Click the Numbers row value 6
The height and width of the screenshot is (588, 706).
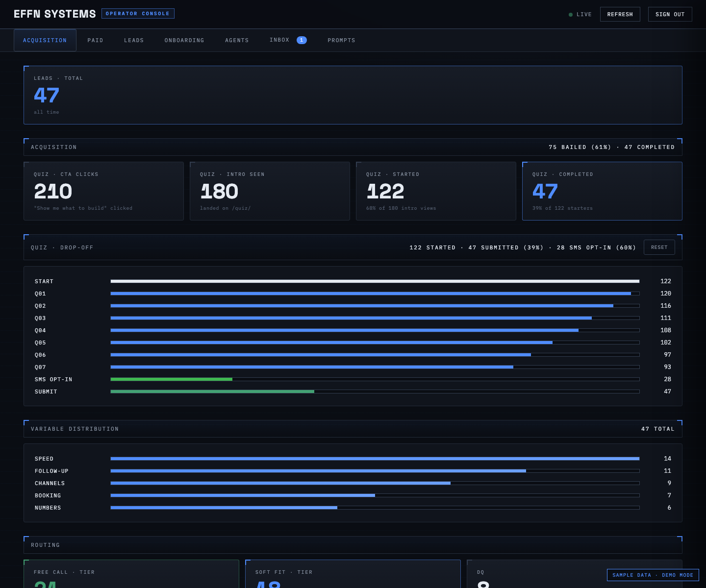click(x=669, y=508)
